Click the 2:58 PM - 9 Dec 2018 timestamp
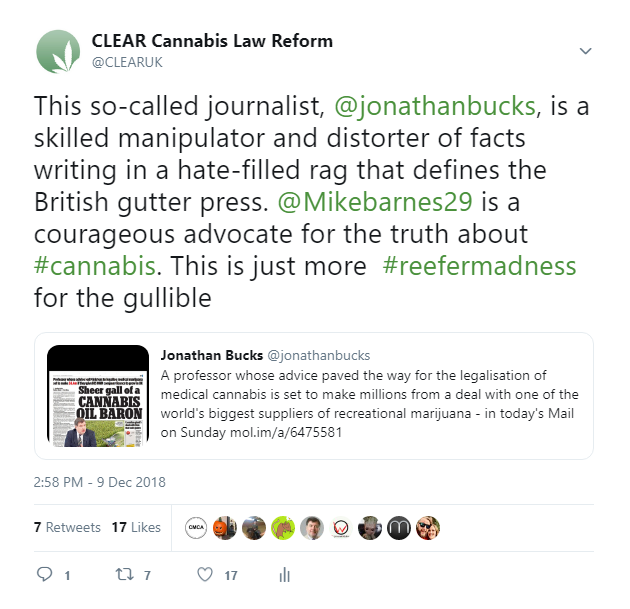630x609 pixels. [100, 482]
